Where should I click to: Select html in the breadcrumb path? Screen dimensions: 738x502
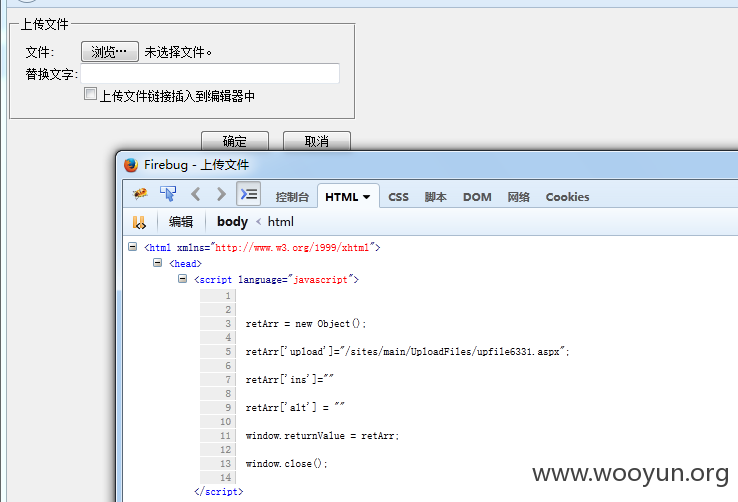[x=281, y=222]
